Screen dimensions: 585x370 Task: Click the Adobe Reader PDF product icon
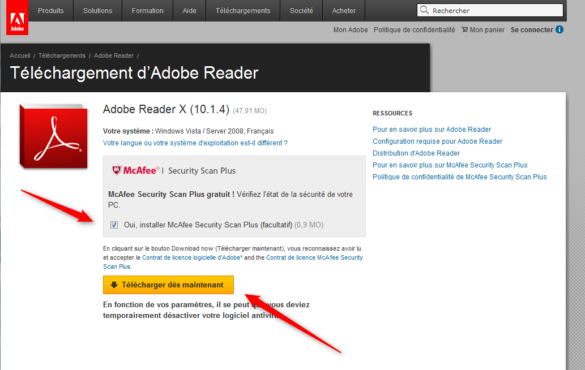pyautogui.click(x=53, y=137)
